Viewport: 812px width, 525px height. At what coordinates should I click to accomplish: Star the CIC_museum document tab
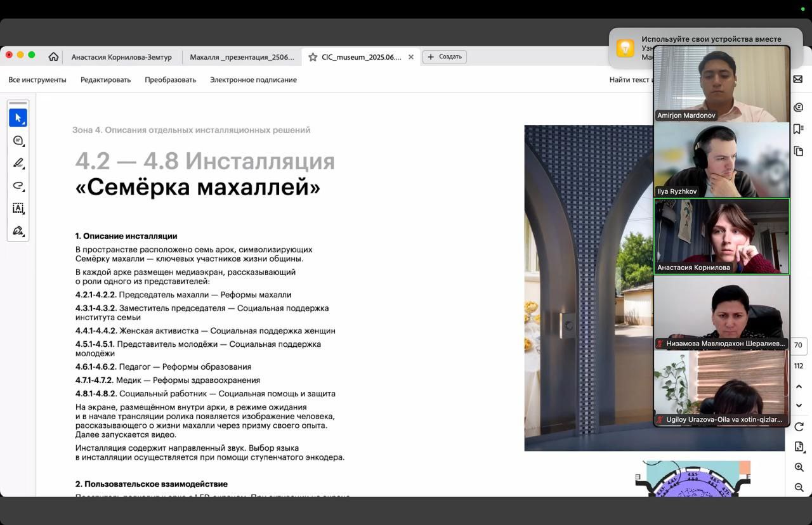tap(313, 57)
